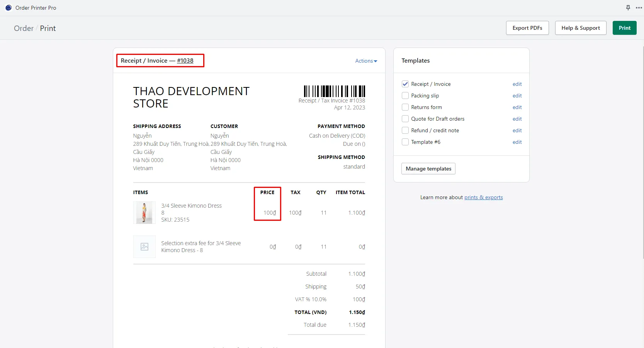This screenshot has width=644, height=348.
Task: Click the Receipt / Tax Invoice #1038 label
Action: tap(332, 101)
